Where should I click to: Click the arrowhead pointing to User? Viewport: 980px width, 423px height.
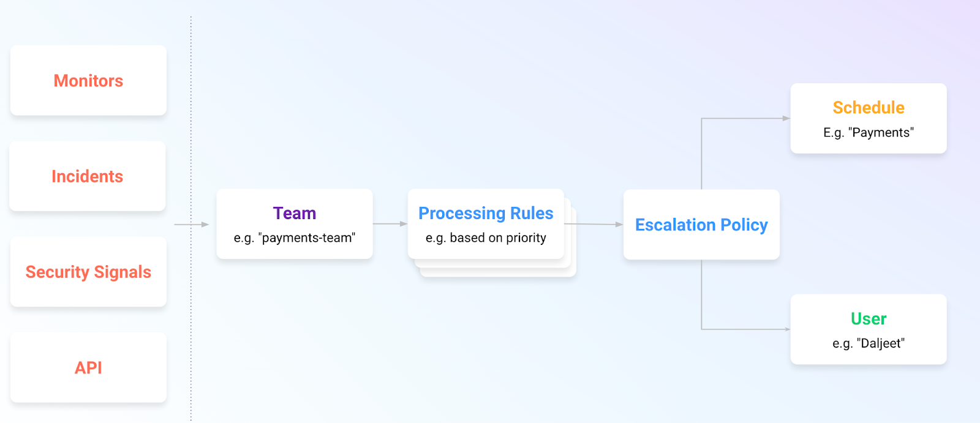click(786, 329)
